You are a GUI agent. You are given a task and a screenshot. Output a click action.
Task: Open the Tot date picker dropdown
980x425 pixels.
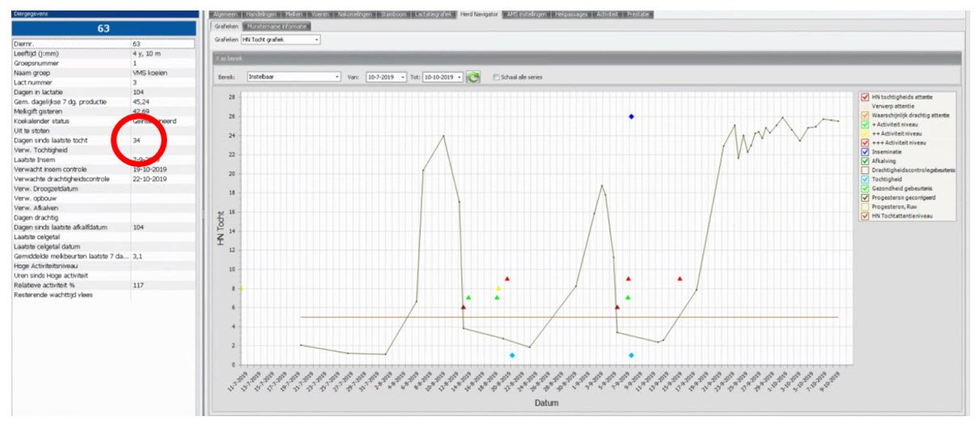point(459,77)
